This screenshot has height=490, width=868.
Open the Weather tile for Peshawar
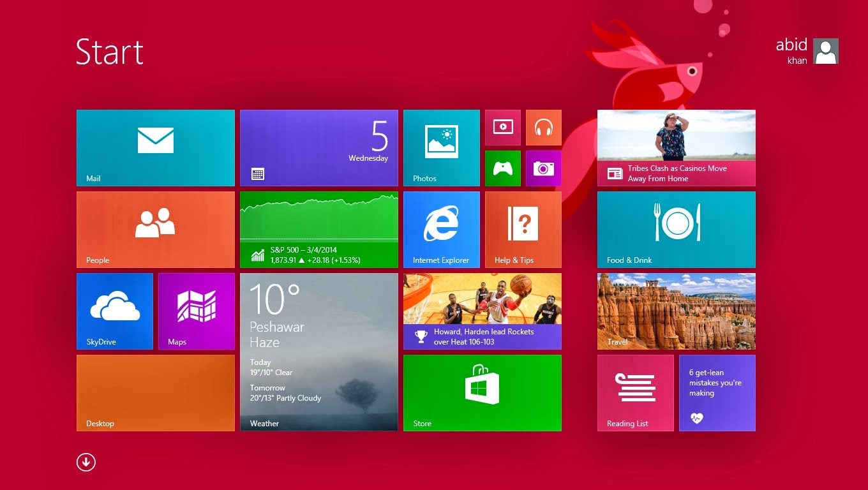(319, 352)
